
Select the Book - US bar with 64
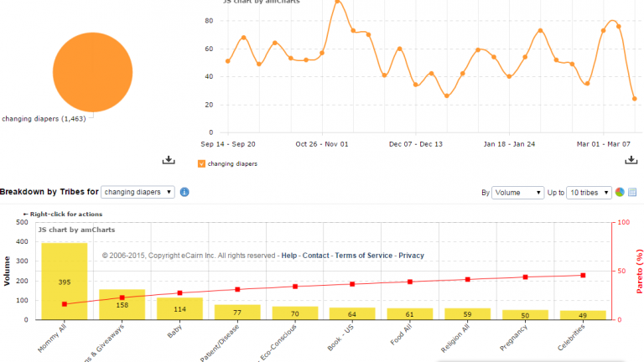[x=352, y=313]
